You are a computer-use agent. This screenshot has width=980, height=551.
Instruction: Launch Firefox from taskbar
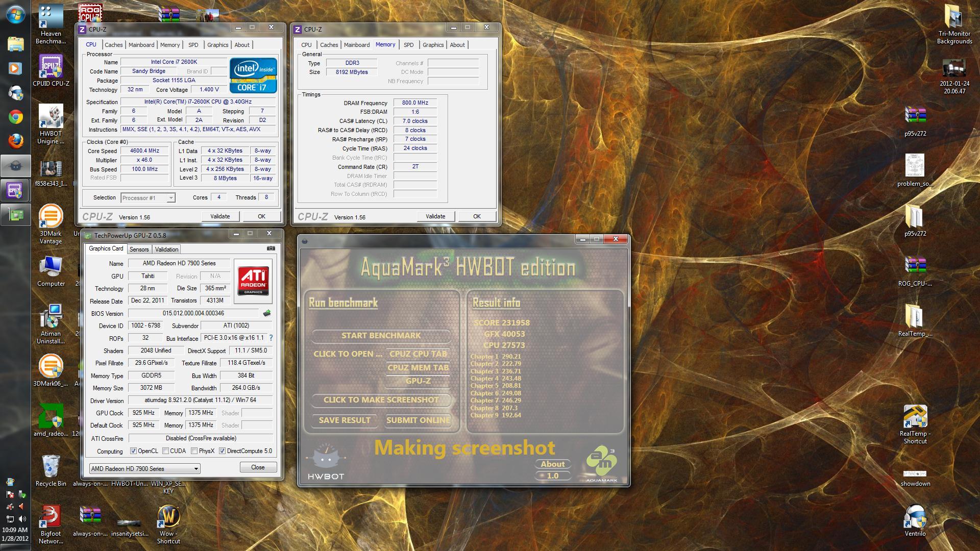coord(15,141)
